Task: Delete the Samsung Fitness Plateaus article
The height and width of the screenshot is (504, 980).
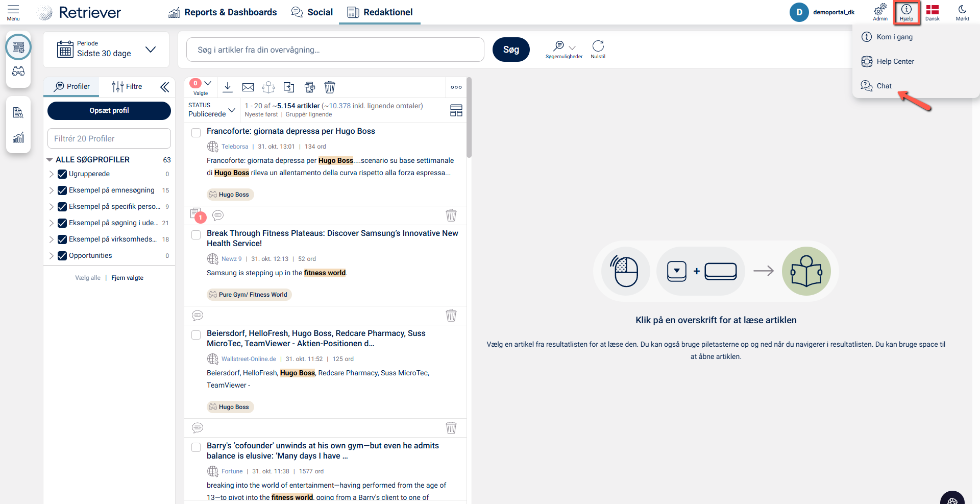Action: [451, 315]
